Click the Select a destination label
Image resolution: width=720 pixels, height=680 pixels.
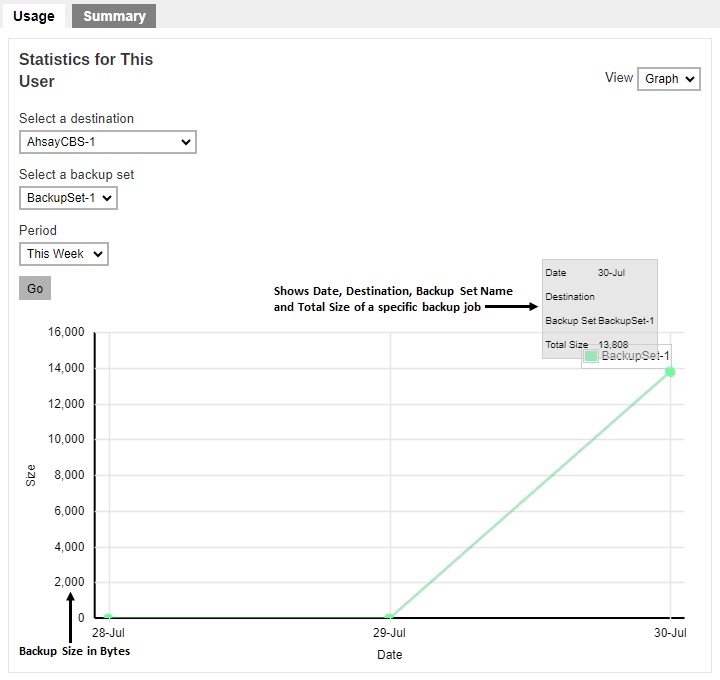[76, 118]
